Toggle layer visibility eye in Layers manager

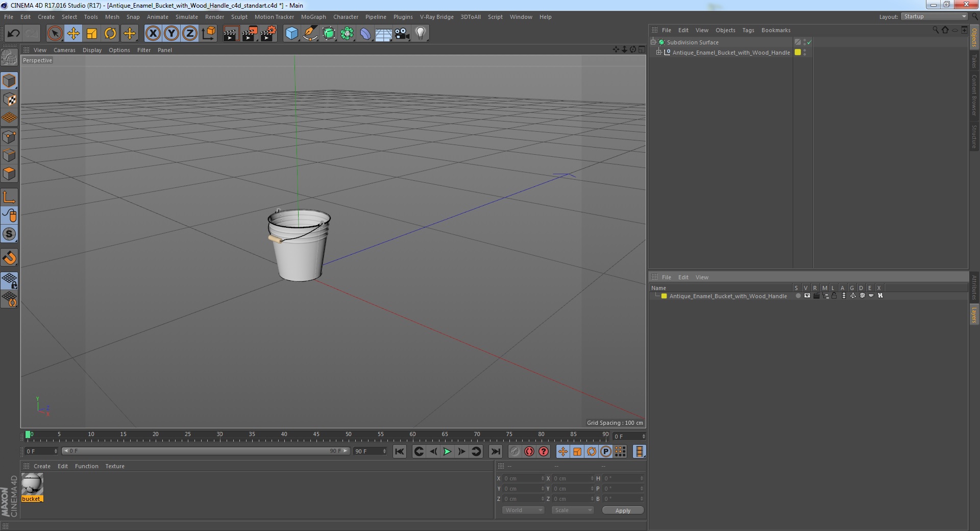(x=807, y=296)
